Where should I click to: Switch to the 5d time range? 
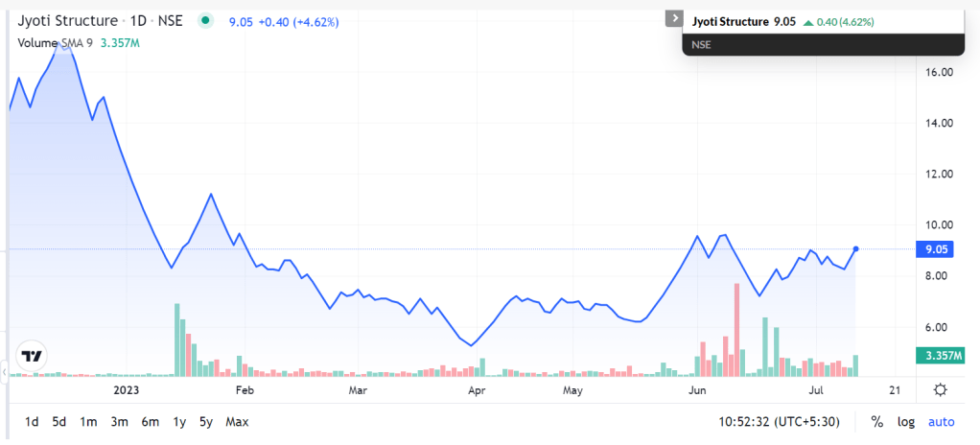point(59,421)
